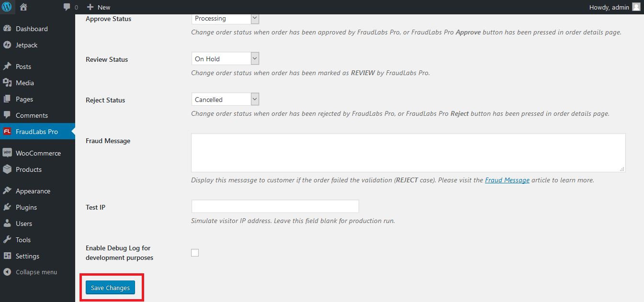Enable the Debug Log checkbox
This screenshot has height=302, width=644.
coord(195,253)
